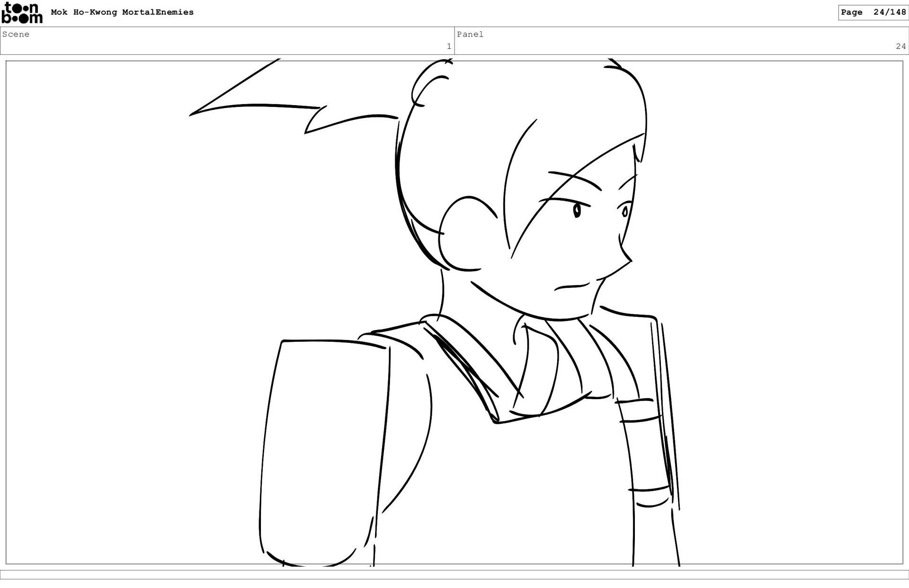Click the character's mouth line
The height and width of the screenshot is (588, 909).
(572, 286)
